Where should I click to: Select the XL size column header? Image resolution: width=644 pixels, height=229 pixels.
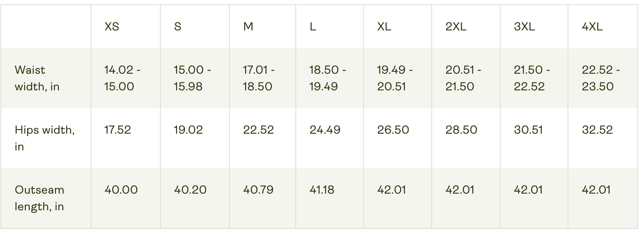384,27
